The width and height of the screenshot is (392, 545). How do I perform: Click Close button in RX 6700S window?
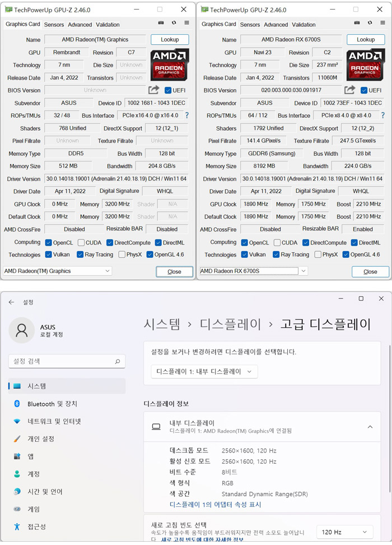[370, 272]
